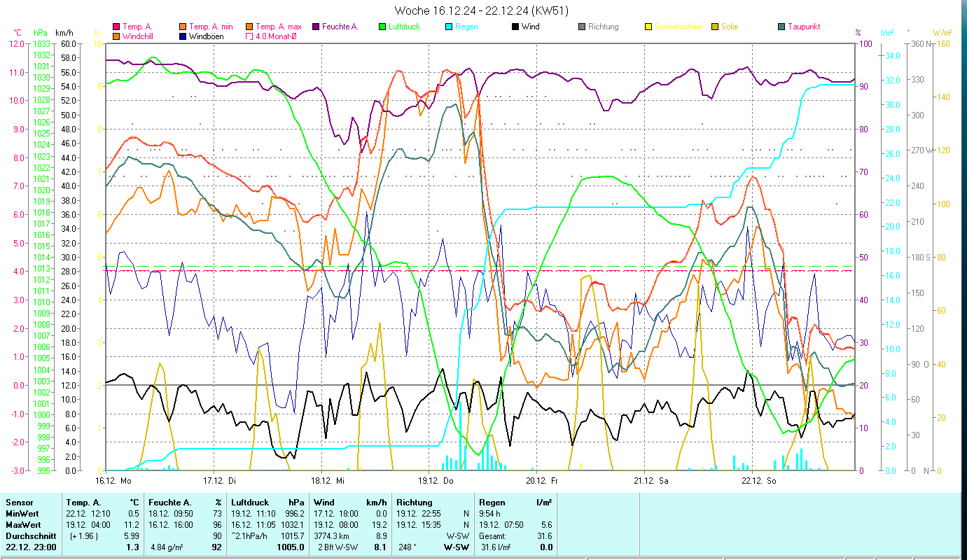Screen dimensions: 967x560
Task: Click the temperature deviation "(+ 1.96 )"
Action: tap(83, 536)
